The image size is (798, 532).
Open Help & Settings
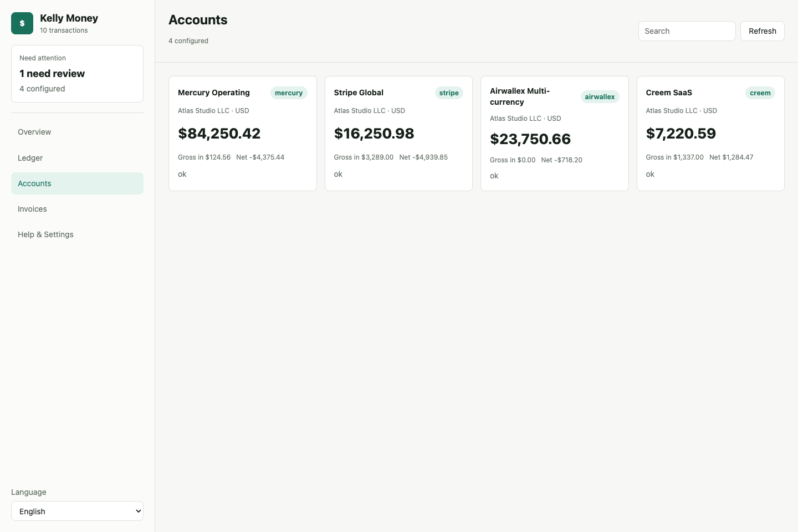(x=77, y=234)
